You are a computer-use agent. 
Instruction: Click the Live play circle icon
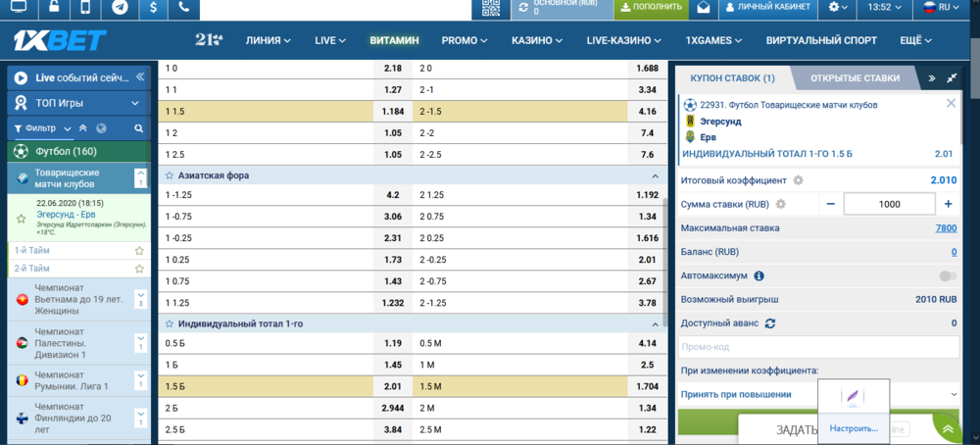pos(22,78)
